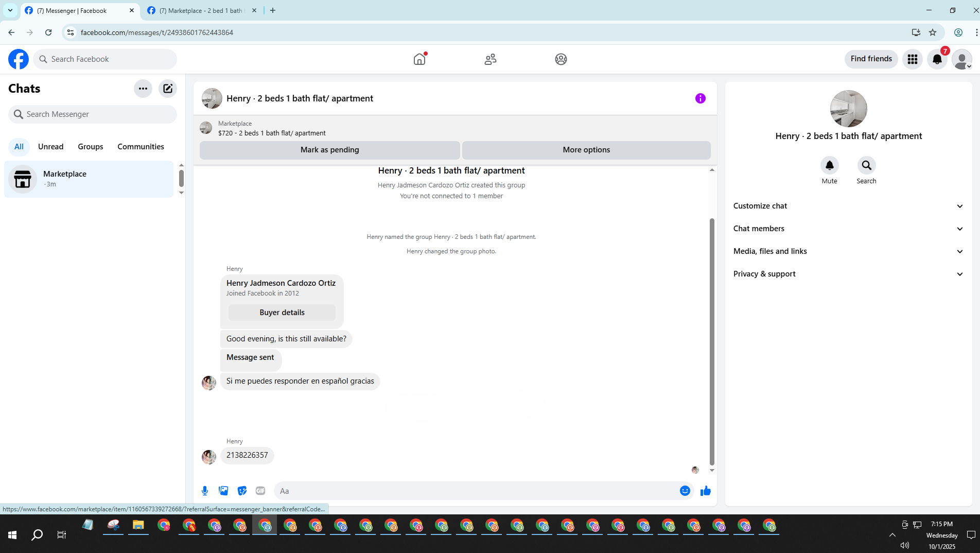Open File Explorer from taskbar
The height and width of the screenshot is (553, 980).
pyautogui.click(x=138, y=526)
